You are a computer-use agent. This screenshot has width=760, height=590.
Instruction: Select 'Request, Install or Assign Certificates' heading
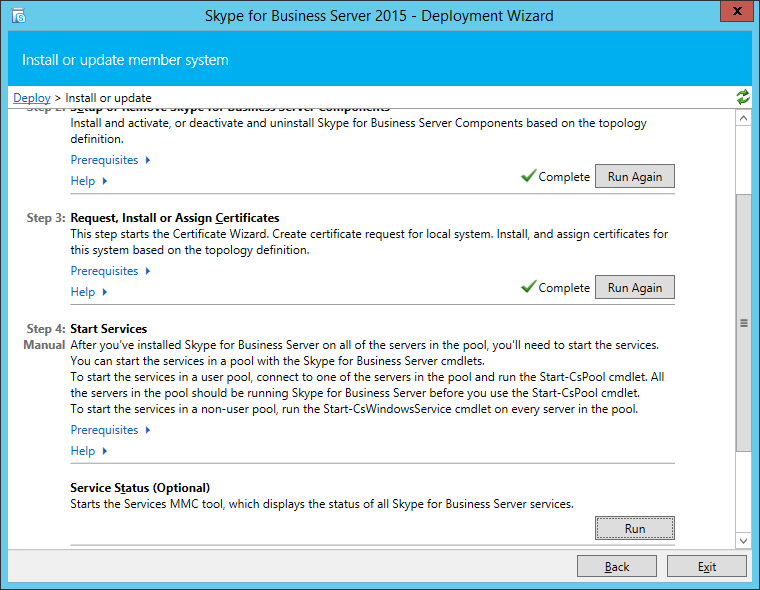(175, 218)
